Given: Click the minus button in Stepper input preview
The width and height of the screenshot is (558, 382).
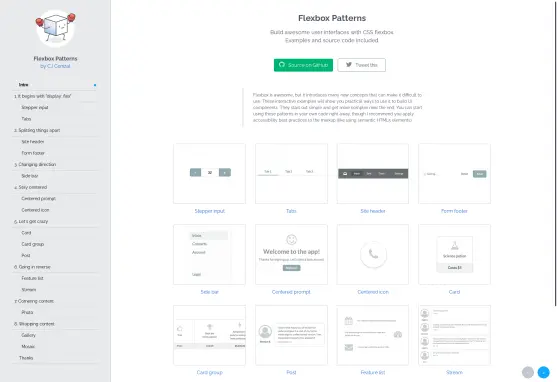Looking at the screenshot, I should [195, 173].
